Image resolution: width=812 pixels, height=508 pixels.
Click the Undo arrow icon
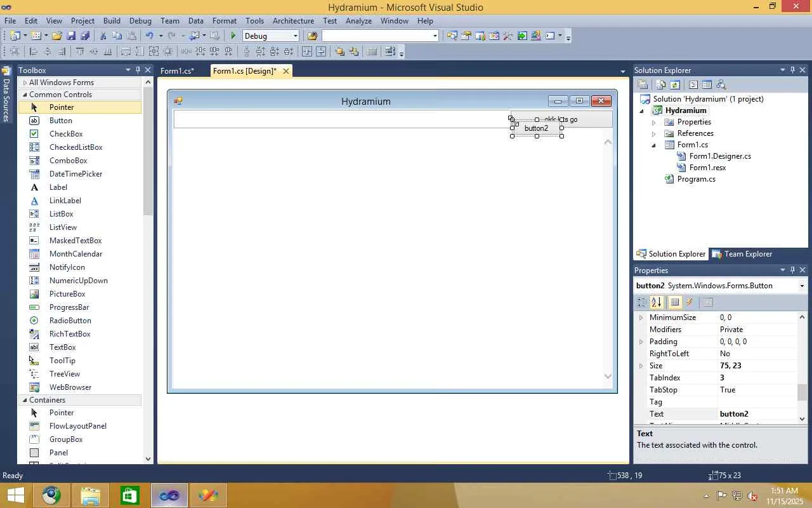pos(149,36)
